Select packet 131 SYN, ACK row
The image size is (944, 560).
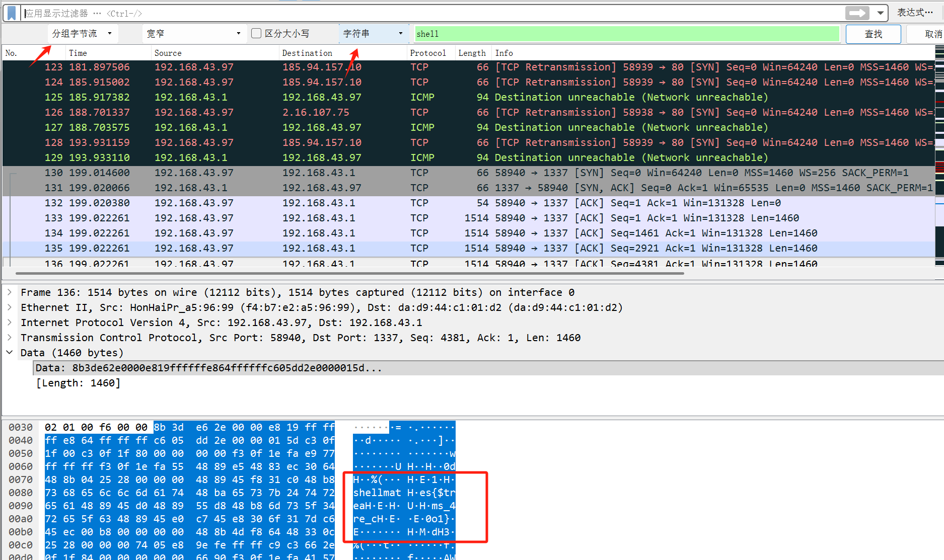click(x=468, y=188)
